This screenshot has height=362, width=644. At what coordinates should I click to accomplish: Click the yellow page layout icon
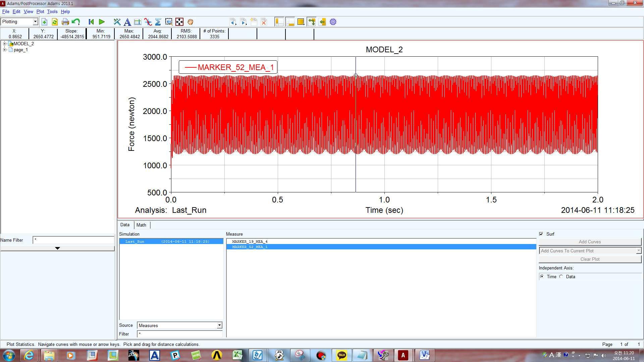pyautogui.click(x=301, y=22)
